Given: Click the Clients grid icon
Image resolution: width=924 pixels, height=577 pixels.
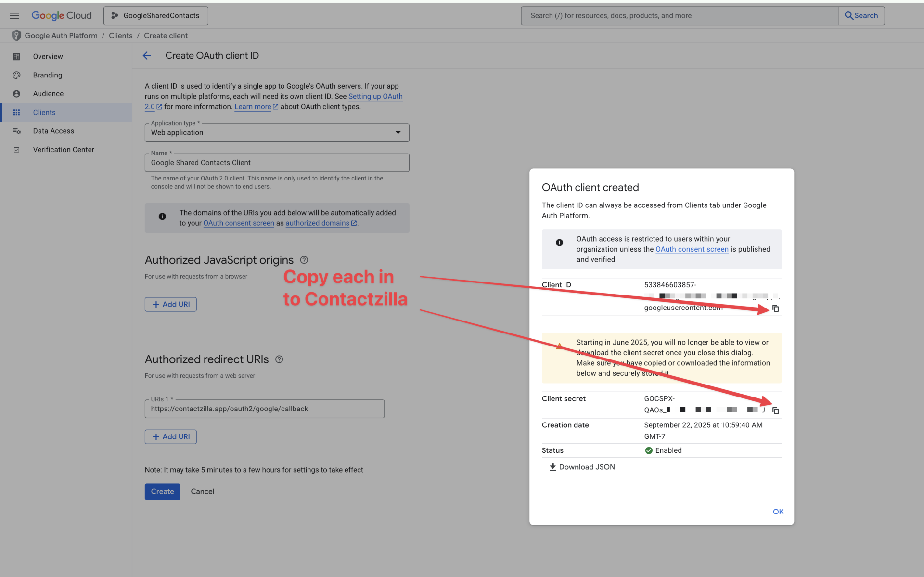Looking at the screenshot, I should click(x=16, y=112).
